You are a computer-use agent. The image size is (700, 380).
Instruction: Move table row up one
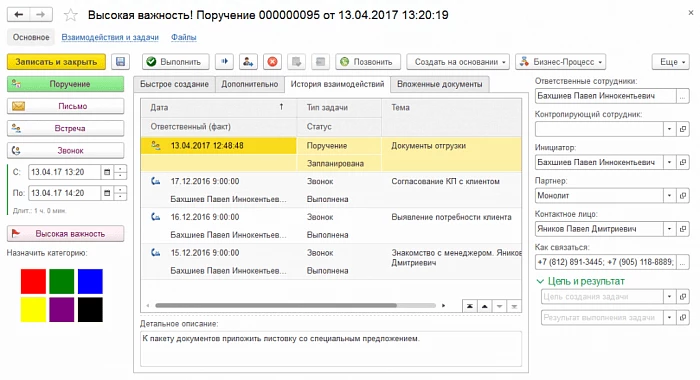(x=484, y=306)
